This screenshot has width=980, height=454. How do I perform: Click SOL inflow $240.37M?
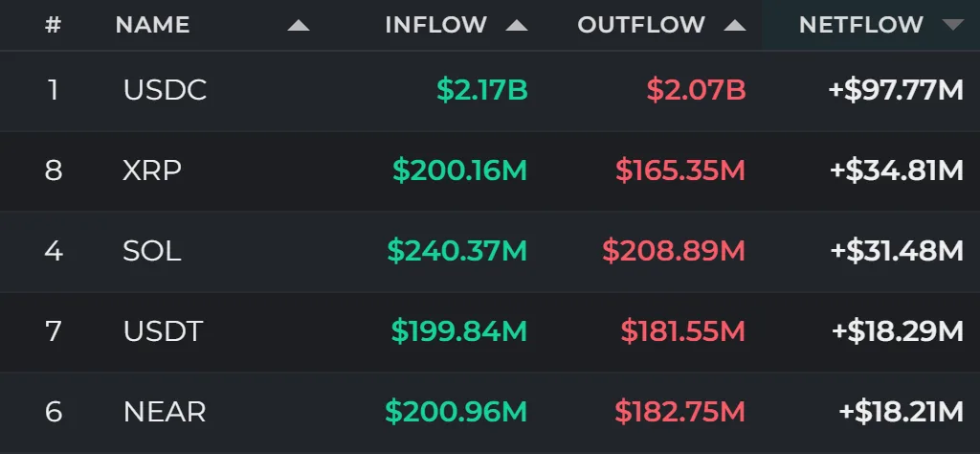[x=457, y=251]
